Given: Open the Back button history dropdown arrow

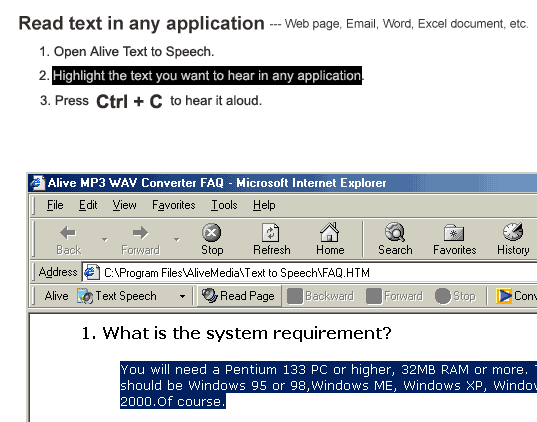Looking at the screenshot, I should pos(105,239).
